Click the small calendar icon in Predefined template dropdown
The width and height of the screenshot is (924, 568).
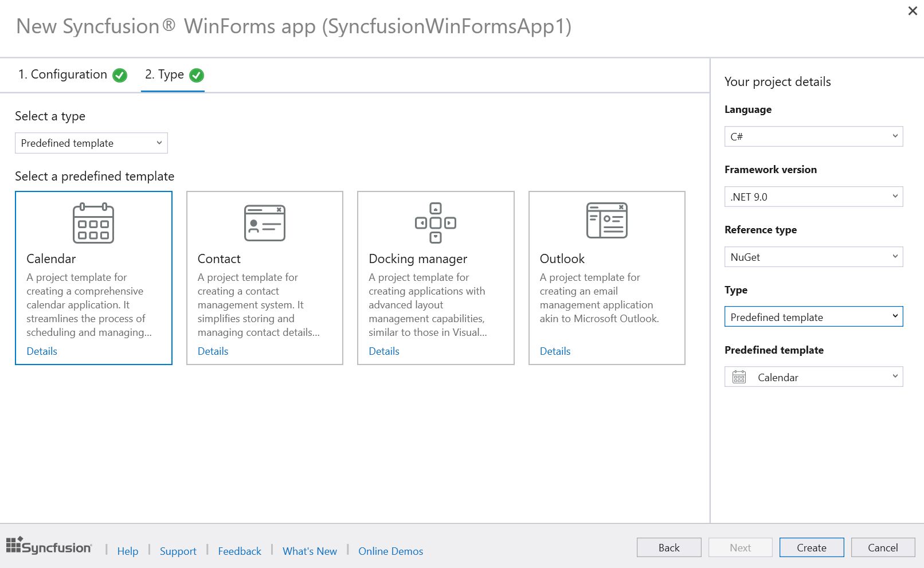[x=739, y=377]
